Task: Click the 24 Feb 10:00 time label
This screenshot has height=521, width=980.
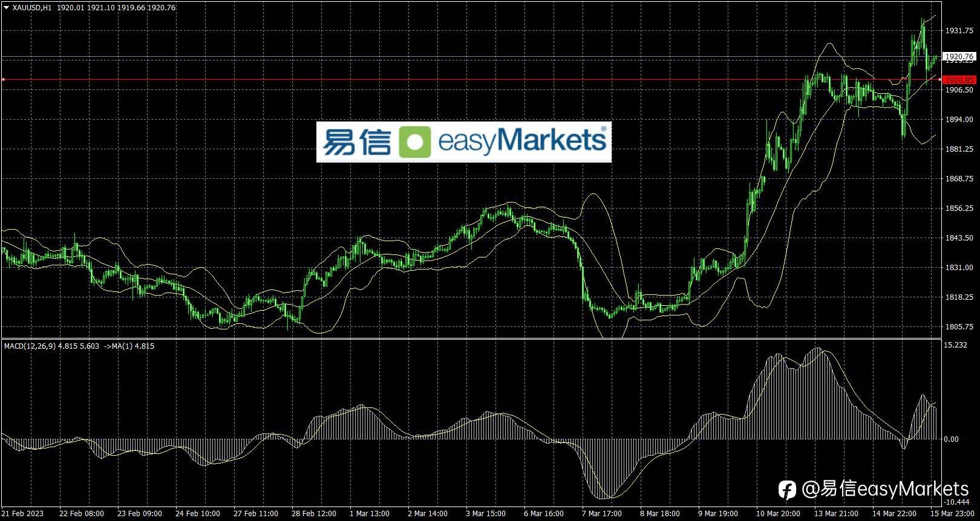Action: click(x=198, y=514)
